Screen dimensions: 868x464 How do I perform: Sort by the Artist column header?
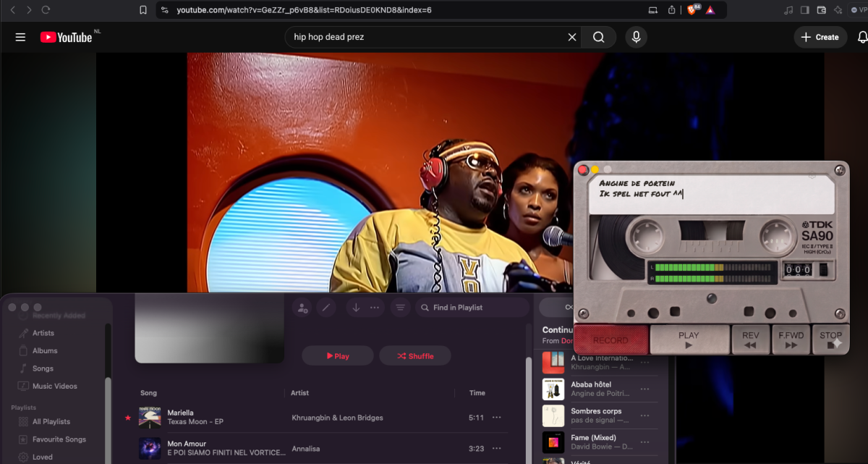[x=299, y=393]
